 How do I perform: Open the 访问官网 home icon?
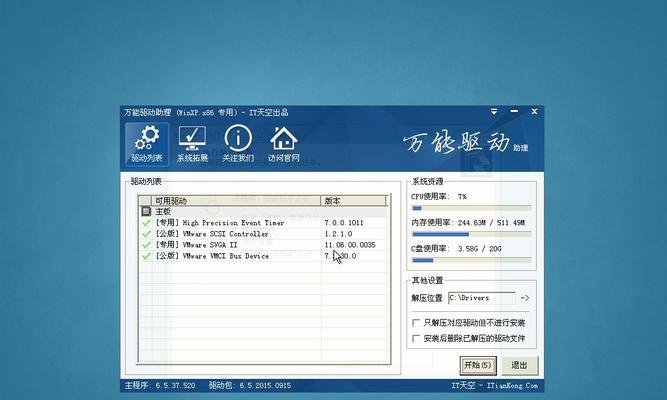pos(283,144)
